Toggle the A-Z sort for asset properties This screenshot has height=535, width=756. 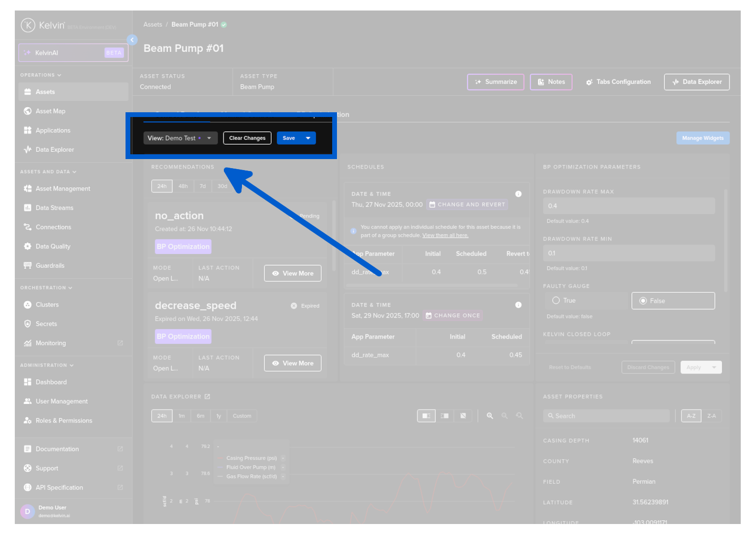click(x=691, y=416)
